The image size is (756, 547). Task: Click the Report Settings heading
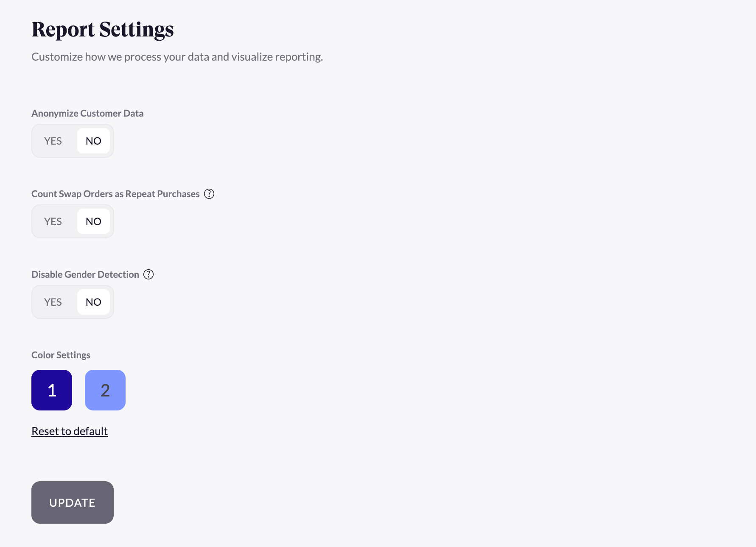pyautogui.click(x=102, y=29)
